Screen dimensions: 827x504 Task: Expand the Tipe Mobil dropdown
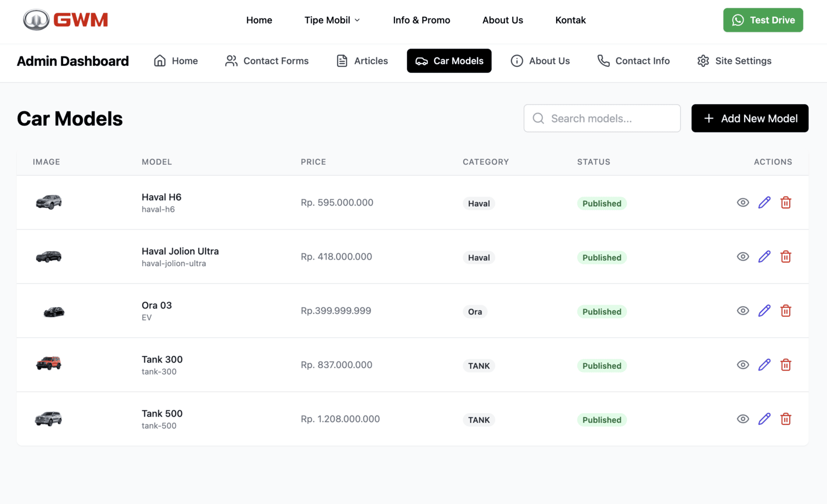tap(332, 20)
